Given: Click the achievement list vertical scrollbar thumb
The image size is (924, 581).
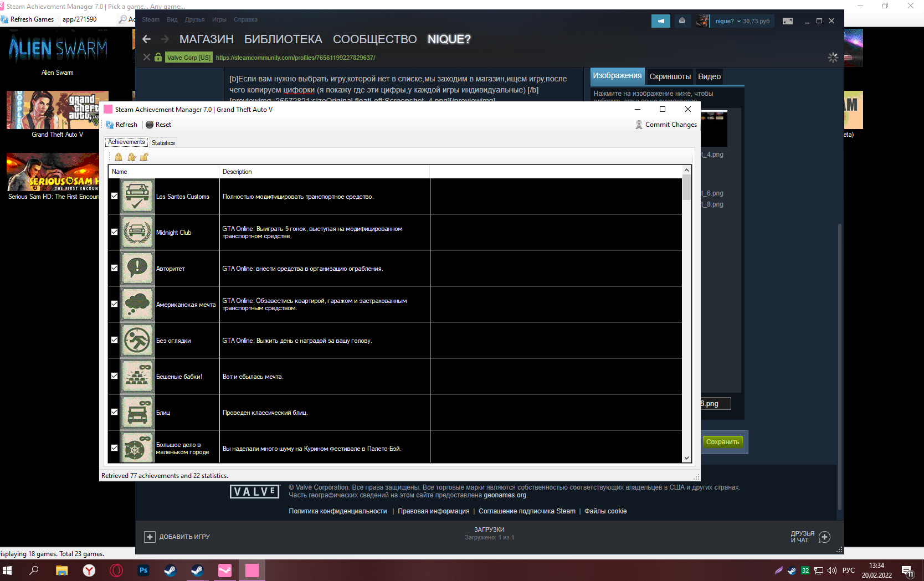Looking at the screenshot, I should coord(687,187).
